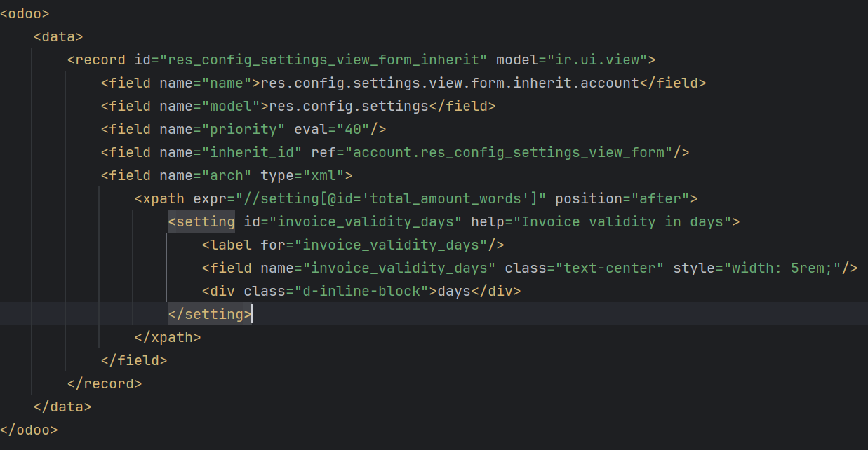Viewport: 868px width, 450px height.
Task: Click the style="width: 5rem;" attribute
Action: pyautogui.click(x=757, y=268)
